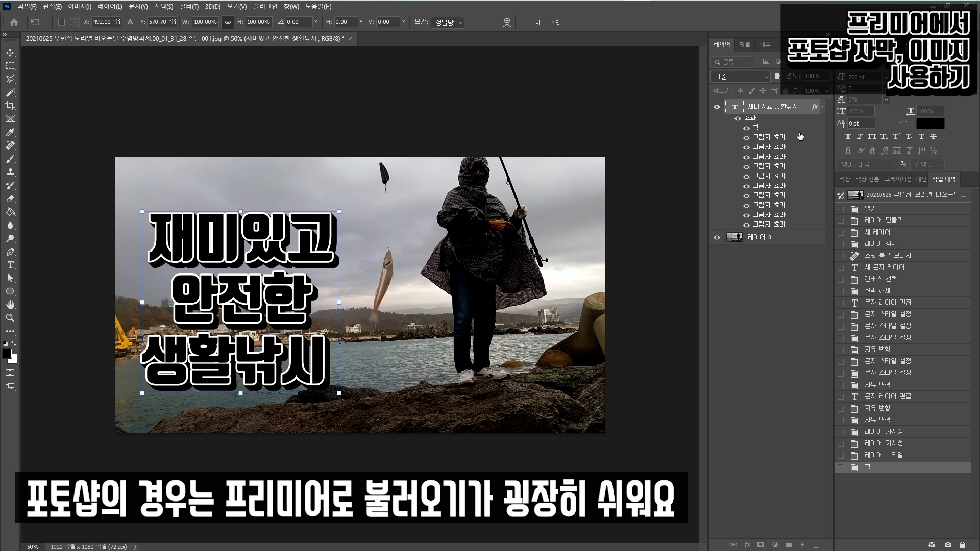The width and height of the screenshot is (980, 551).
Task: Select the Magic Wand tool
Action: 10,92
